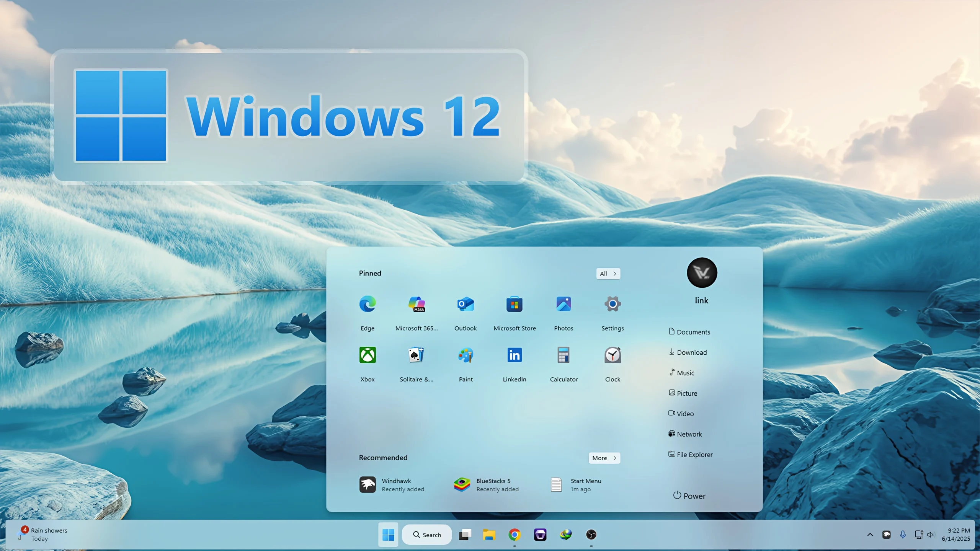Open the Microsoft Store app
The image size is (980, 551).
[514, 312]
